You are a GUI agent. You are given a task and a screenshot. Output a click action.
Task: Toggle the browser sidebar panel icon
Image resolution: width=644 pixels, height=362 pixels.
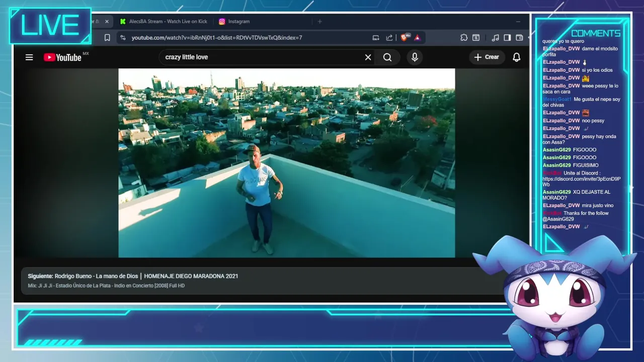(507, 38)
